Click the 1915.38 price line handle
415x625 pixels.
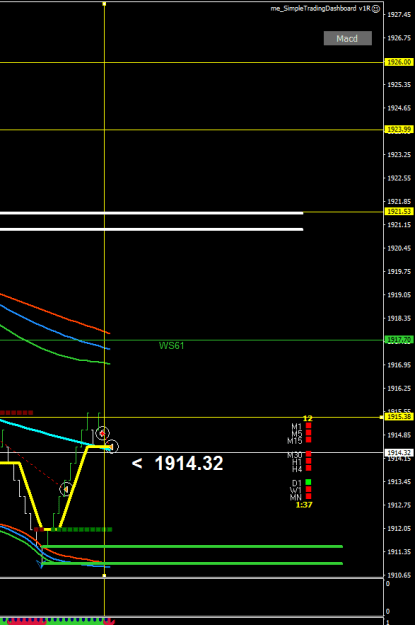[x=382, y=417]
